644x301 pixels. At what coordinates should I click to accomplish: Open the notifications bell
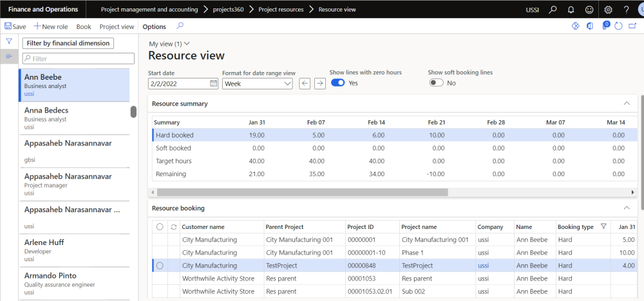[571, 10]
